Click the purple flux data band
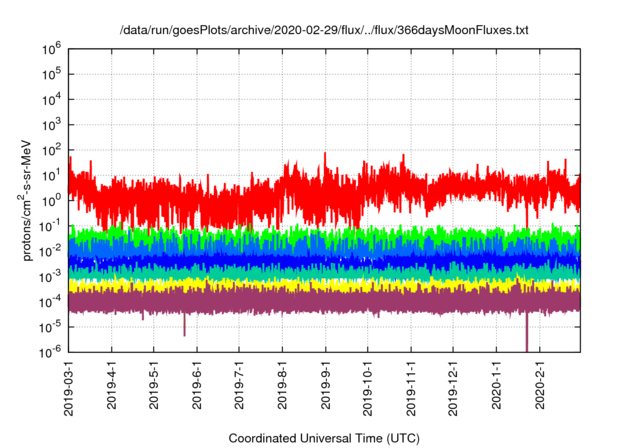Viewport: 640px width, 448px height. [300, 300]
